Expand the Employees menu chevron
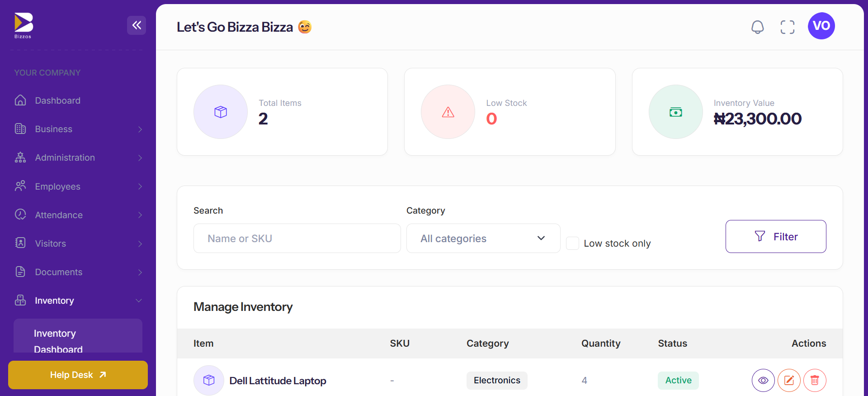Screen dimensions: 868x396 pos(140,186)
